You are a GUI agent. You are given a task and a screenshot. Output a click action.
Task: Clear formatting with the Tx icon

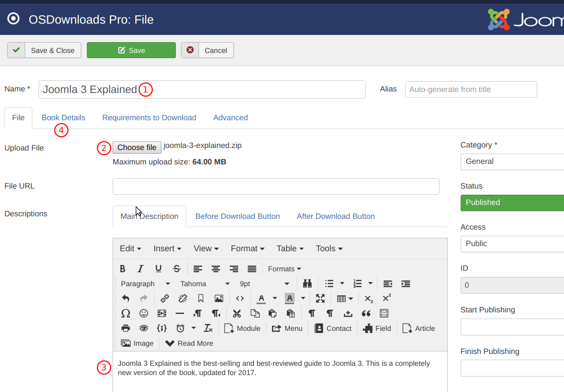pos(208,328)
